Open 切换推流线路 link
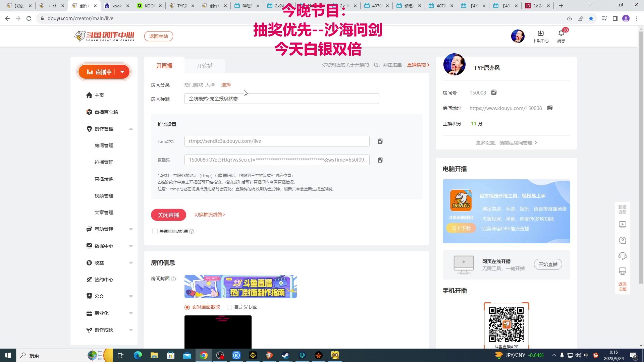This screenshot has width=644, height=362. (x=209, y=215)
